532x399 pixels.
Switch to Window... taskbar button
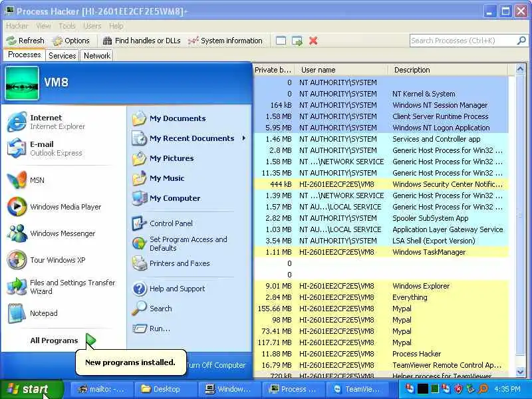(229, 389)
